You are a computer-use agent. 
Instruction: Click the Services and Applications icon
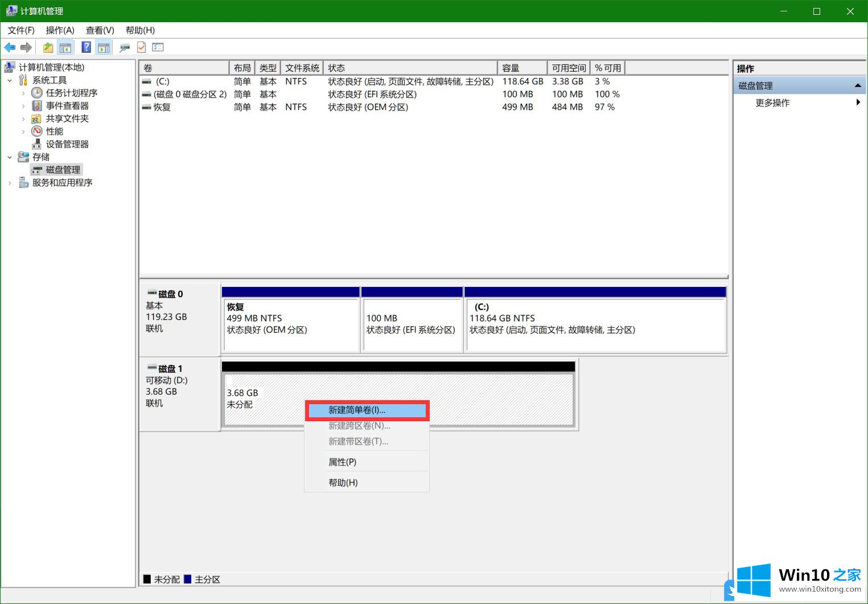(x=23, y=183)
